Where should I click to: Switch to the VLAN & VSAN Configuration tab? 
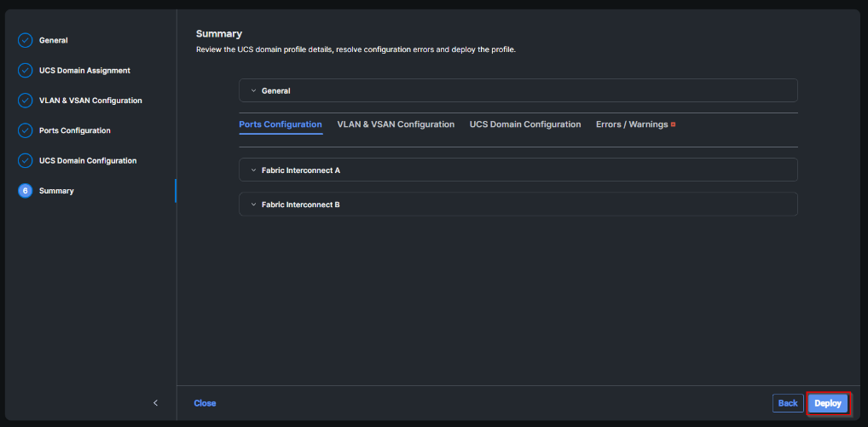tap(396, 124)
